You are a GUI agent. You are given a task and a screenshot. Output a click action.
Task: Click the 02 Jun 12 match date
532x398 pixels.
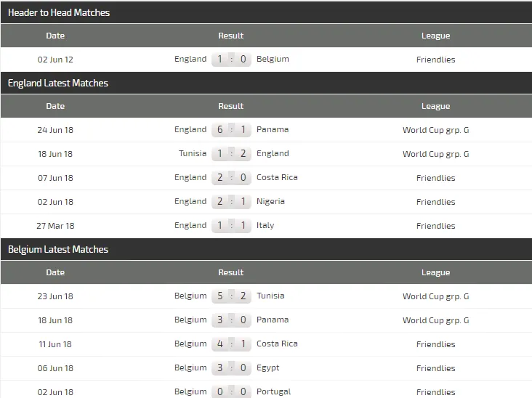[x=55, y=60]
